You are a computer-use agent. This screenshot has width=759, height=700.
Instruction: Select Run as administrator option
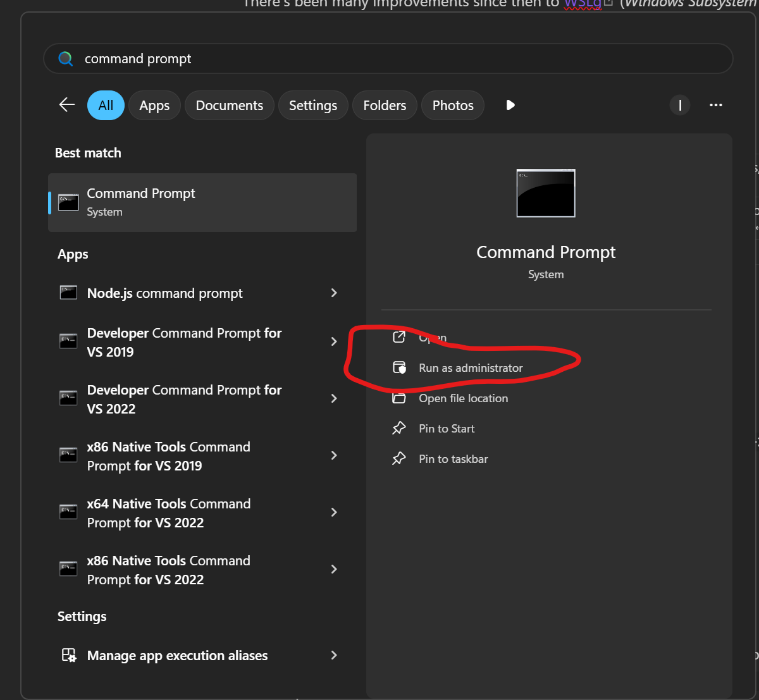(x=471, y=368)
